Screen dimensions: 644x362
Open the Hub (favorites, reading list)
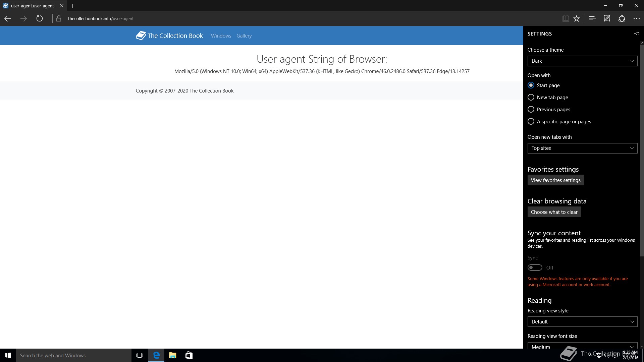click(592, 19)
